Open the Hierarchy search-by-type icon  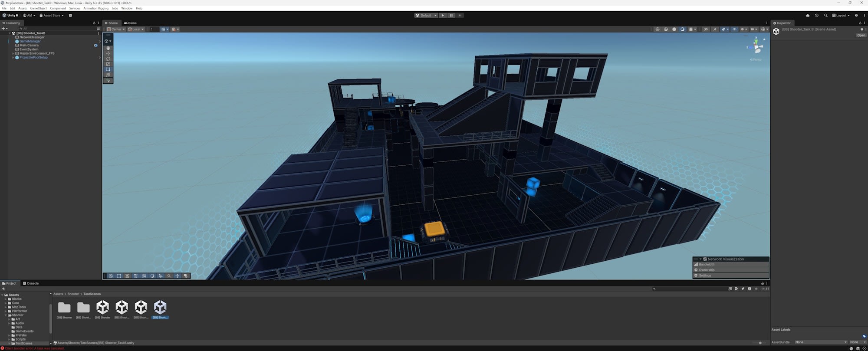click(99, 29)
